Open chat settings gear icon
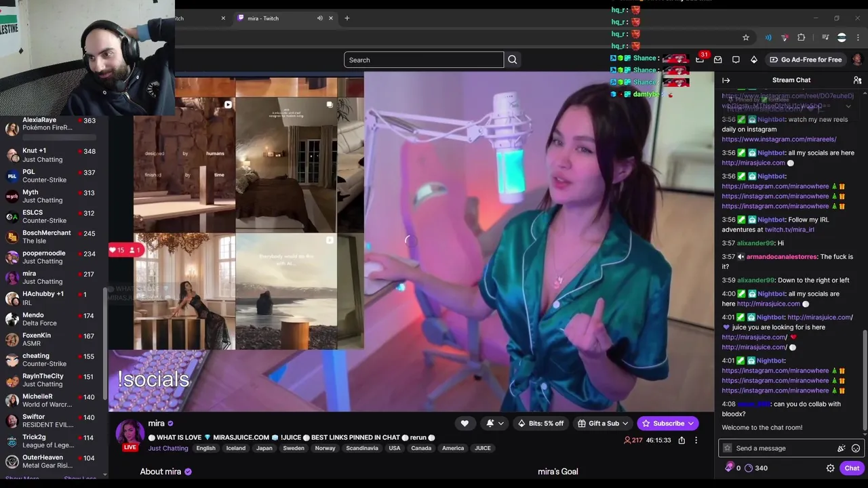The image size is (868, 488). coord(830,468)
